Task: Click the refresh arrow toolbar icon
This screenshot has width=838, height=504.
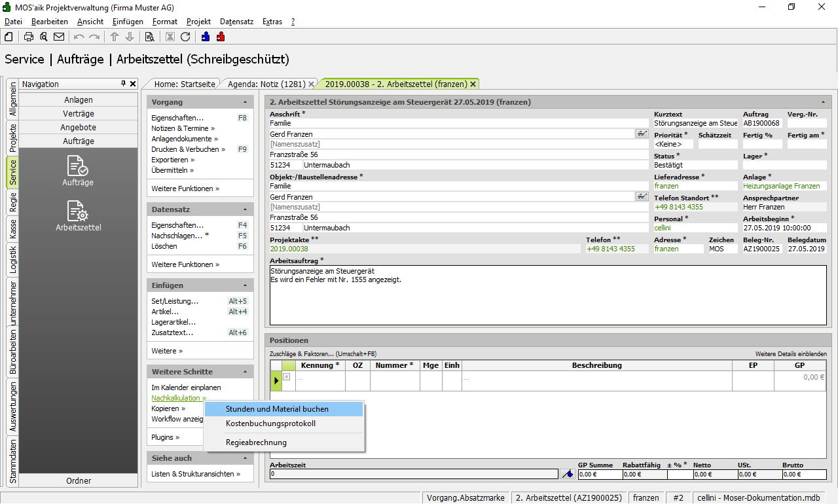Action: point(185,37)
